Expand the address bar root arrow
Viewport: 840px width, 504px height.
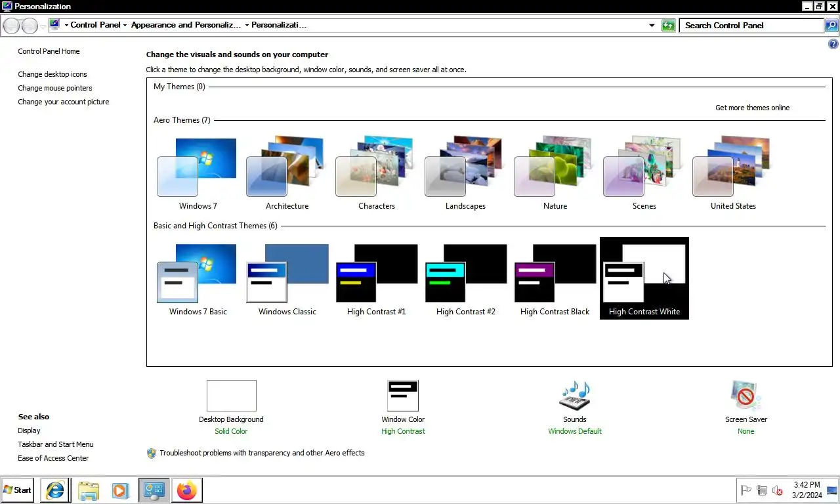pyautogui.click(x=66, y=25)
